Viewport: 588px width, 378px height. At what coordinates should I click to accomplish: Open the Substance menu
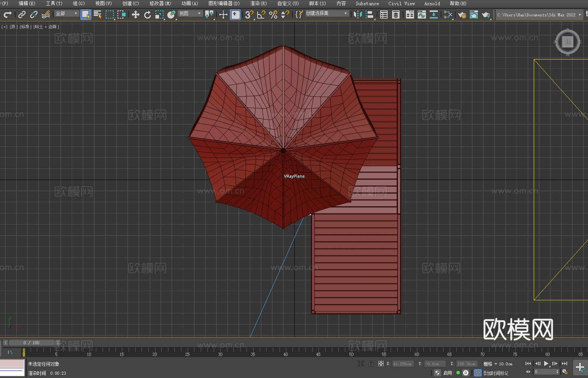pyautogui.click(x=367, y=3)
